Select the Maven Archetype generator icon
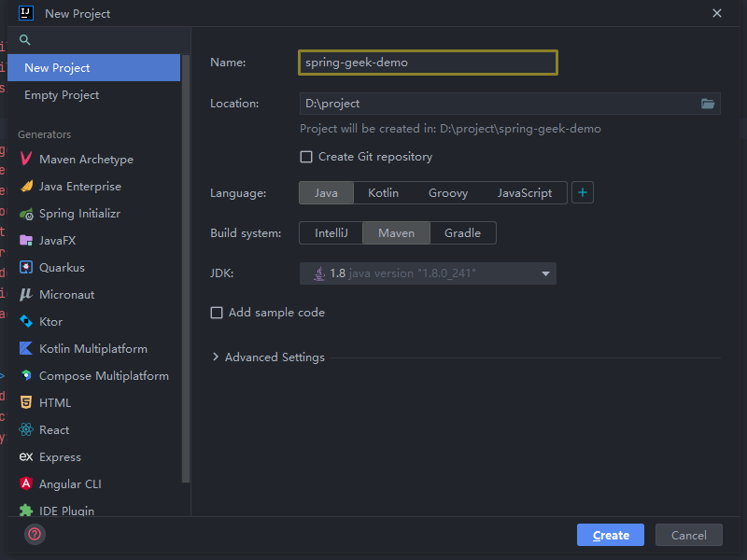 26,160
